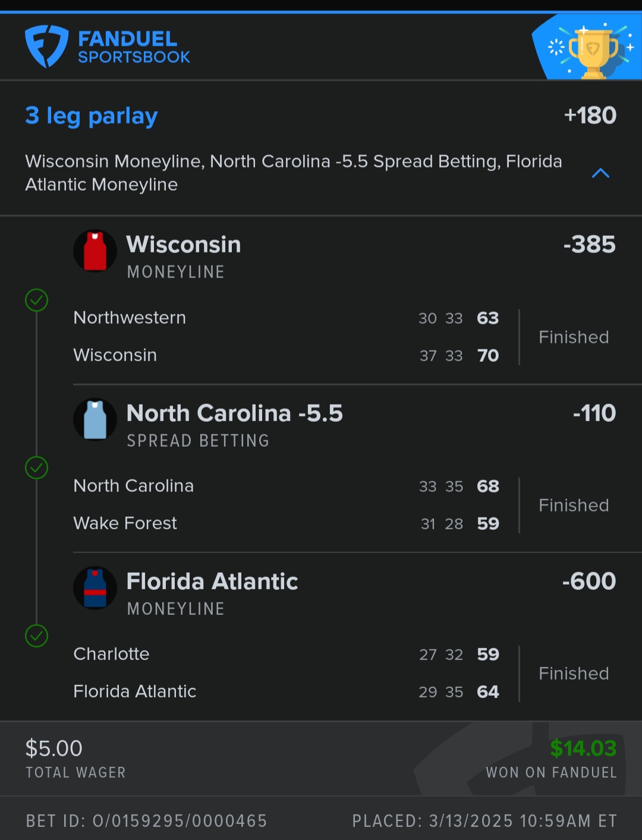Click the green checkmark for Florida Atlantic leg
Image resolution: width=642 pixels, height=840 pixels.
tap(37, 636)
